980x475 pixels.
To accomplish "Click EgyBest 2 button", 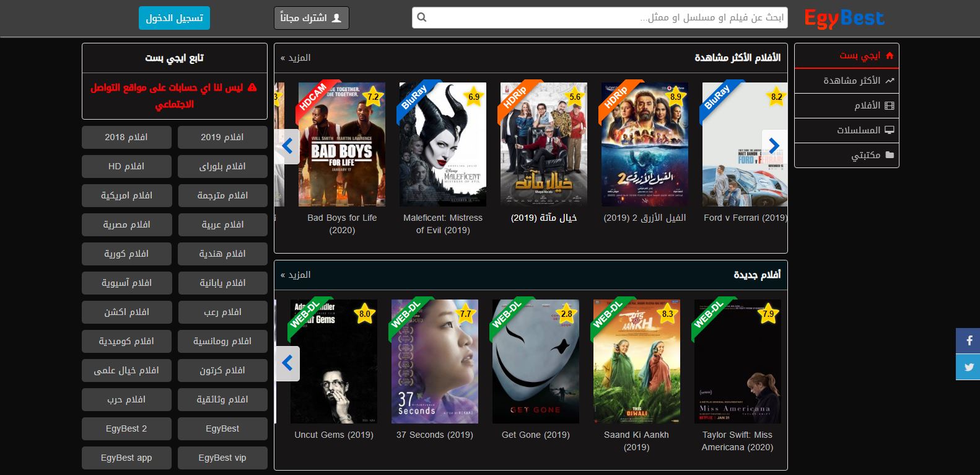I will [x=126, y=428].
